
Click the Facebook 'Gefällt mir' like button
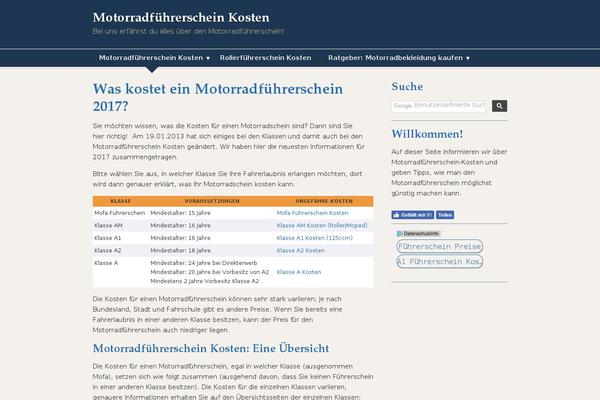pyautogui.click(x=412, y=215)
